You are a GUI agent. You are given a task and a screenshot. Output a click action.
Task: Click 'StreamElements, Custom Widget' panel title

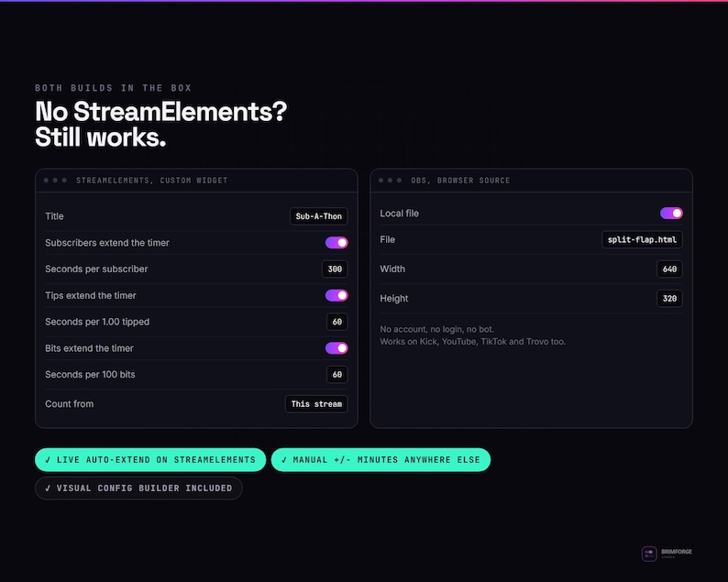tap(152, 181)
